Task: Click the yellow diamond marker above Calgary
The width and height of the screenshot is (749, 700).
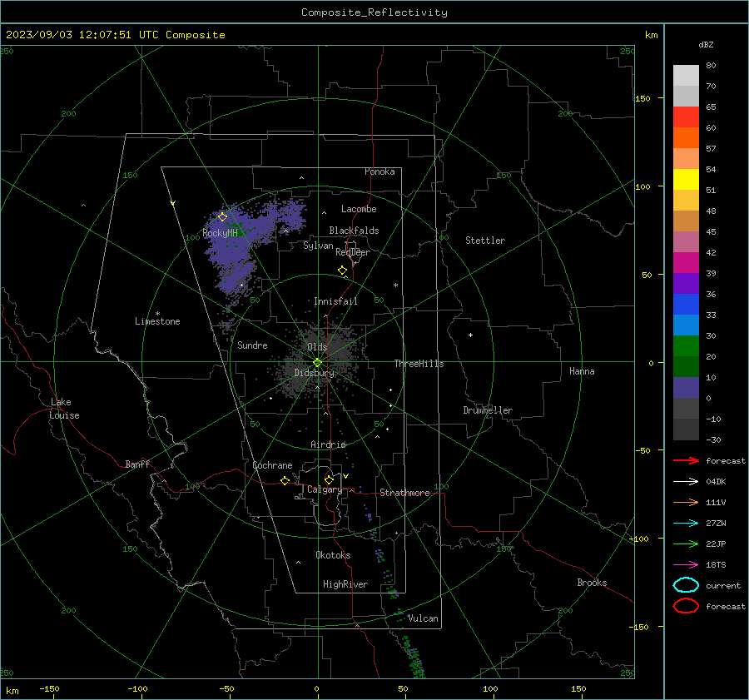Action: coord(329,479)
